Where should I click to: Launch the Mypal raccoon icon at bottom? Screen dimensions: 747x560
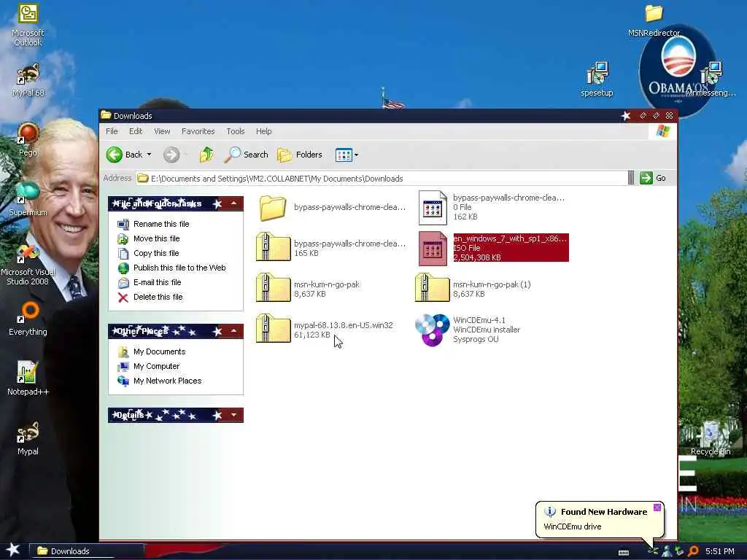(x=28, y=438)
